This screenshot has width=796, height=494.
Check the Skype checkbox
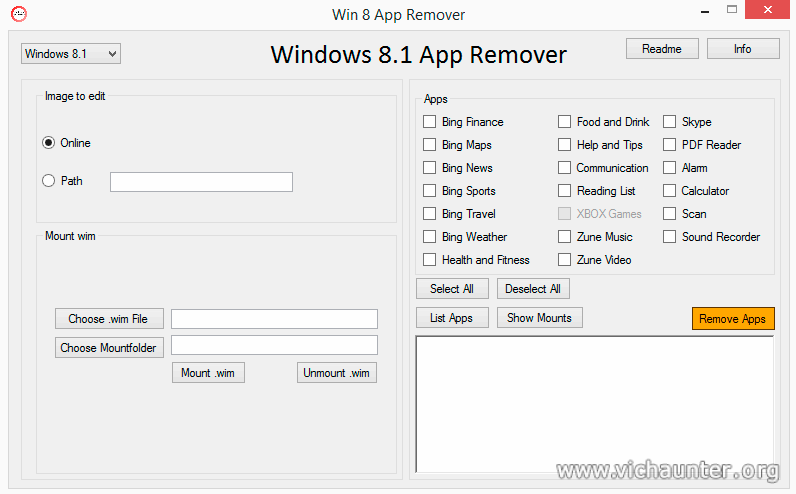[x=670, y=122]
